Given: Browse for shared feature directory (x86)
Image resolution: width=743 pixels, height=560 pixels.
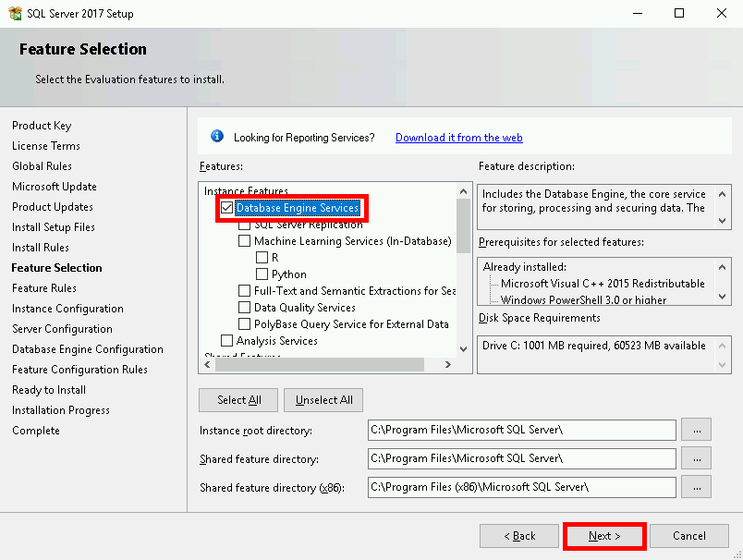Looking at the screenshot, I should coord(696,486).
